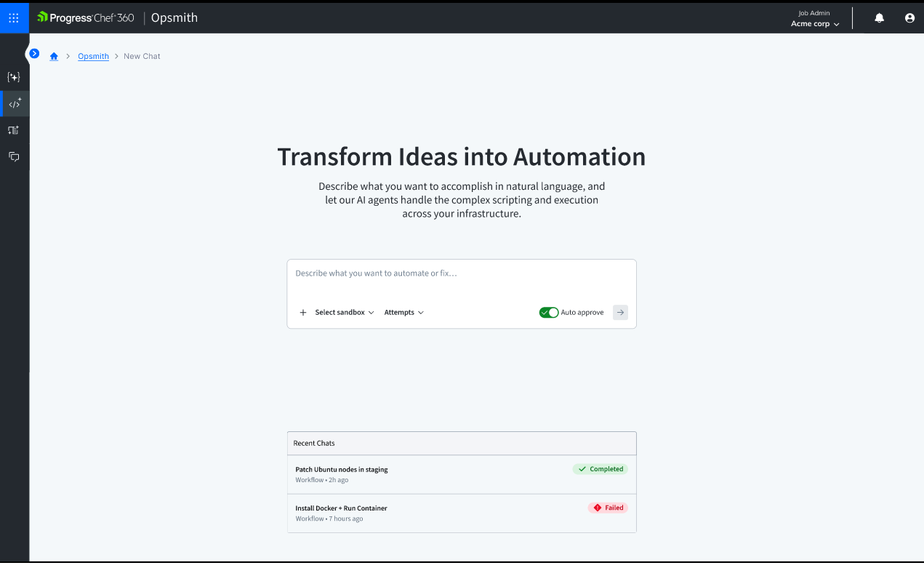Click the Failed status badge

click(x=608, y=508)
